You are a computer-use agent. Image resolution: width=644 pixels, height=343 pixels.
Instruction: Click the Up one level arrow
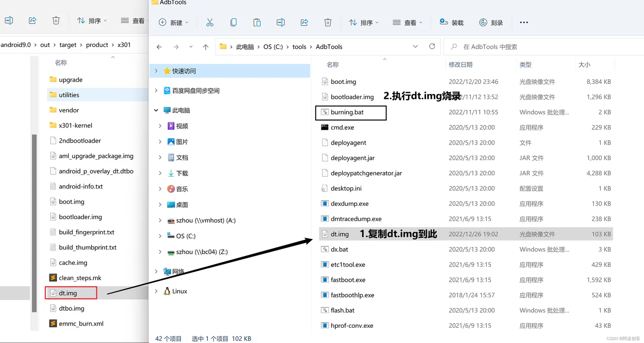pyautogui.click(x=206, y=47)
